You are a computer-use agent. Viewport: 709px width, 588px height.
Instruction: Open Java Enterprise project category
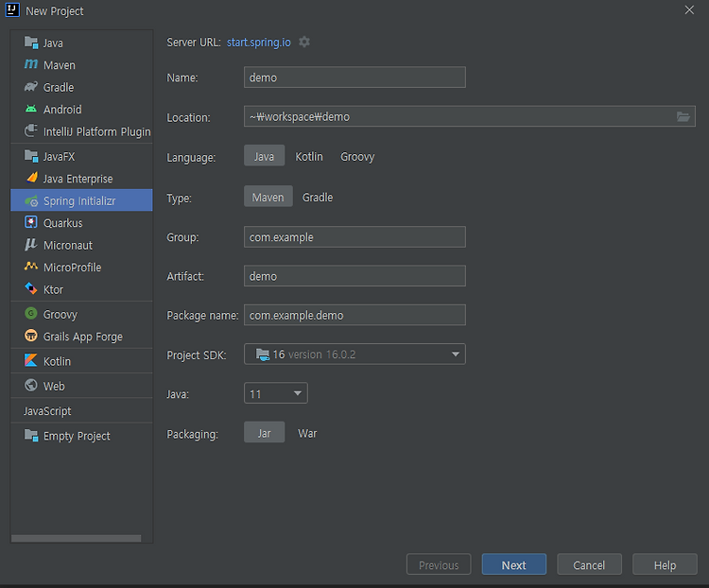81,179
